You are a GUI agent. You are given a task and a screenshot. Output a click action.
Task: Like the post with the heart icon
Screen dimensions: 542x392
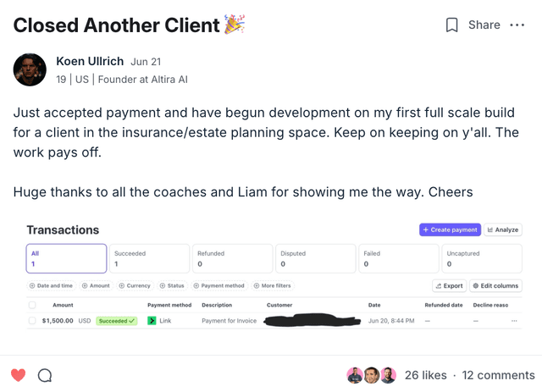pyautogui.click(x=19, y=375)
